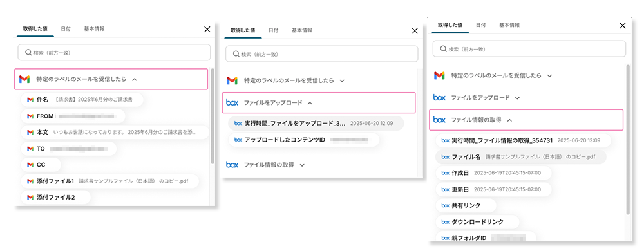The image size is (644, 251).
Task: Select 実行時間_ファイル情報の取得_354731 chip
Action: pyautogui.click(x=523, y=140)
